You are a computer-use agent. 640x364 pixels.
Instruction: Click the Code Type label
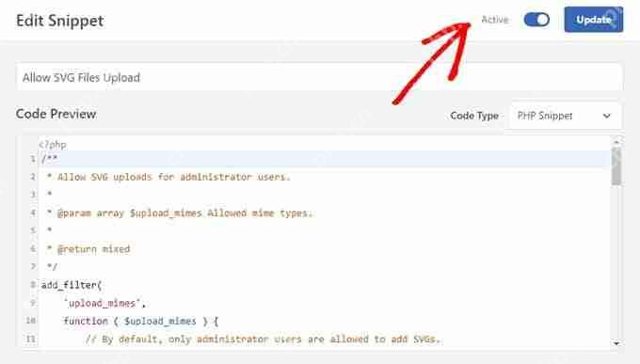[474, 116]
